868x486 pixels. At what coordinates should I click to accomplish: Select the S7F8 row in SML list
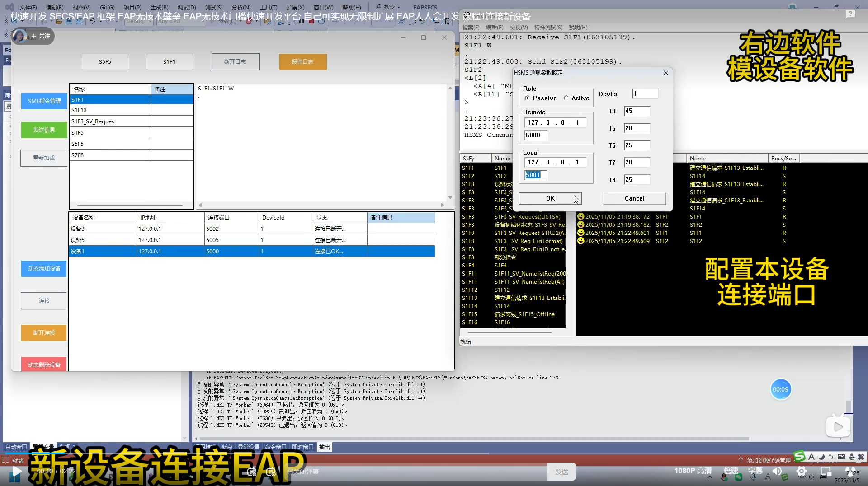[132, 155]
